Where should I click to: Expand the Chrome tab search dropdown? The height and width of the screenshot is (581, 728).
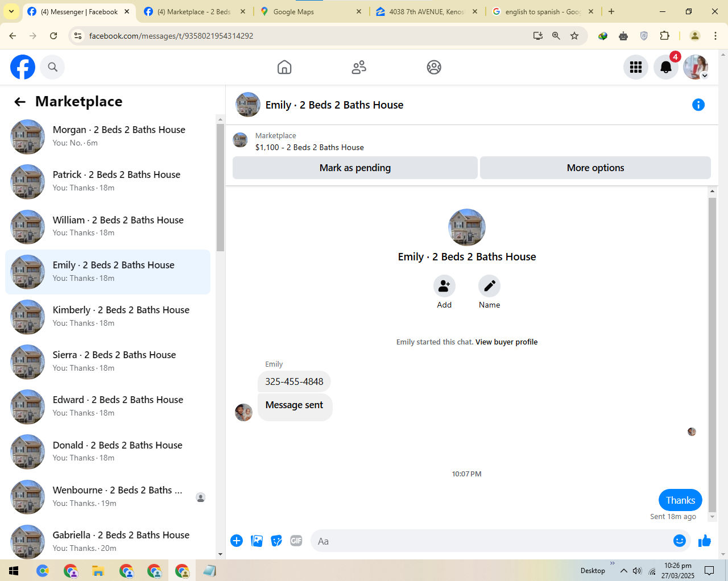pyautogui.click(x=11, y=11)
